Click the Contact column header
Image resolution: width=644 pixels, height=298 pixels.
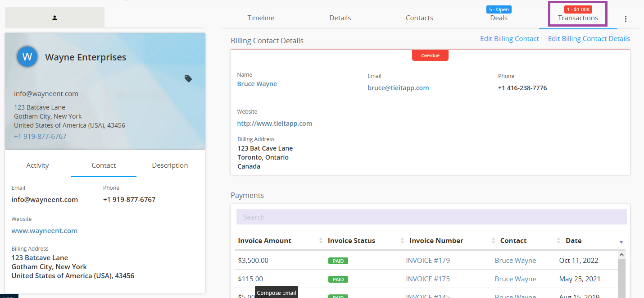coord(513,241)
